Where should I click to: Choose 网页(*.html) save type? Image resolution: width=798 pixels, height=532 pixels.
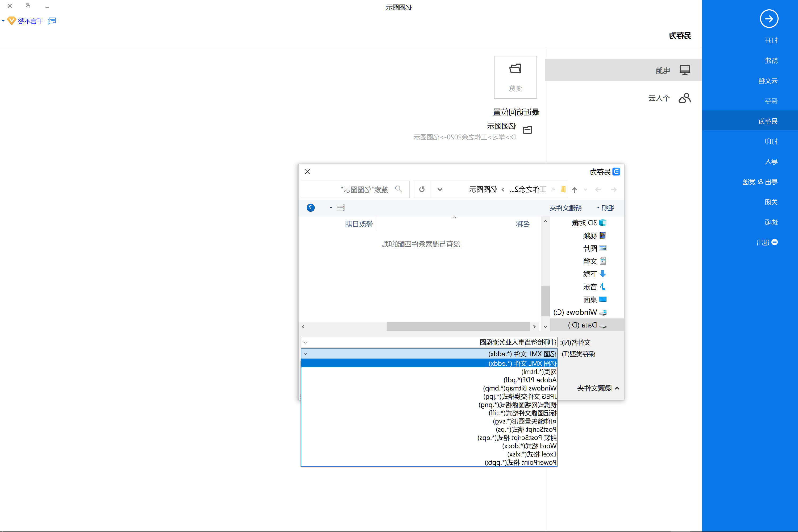(x=429, y=372)
